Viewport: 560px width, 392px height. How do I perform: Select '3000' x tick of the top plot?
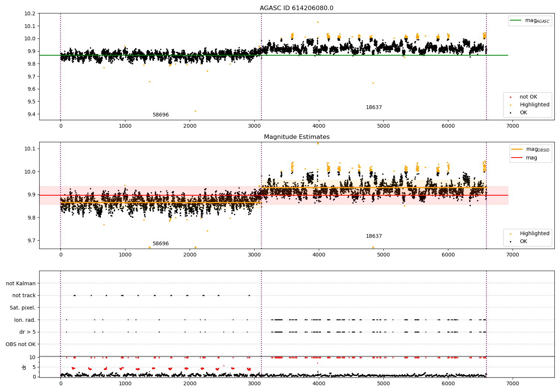[x=254, y=126]
